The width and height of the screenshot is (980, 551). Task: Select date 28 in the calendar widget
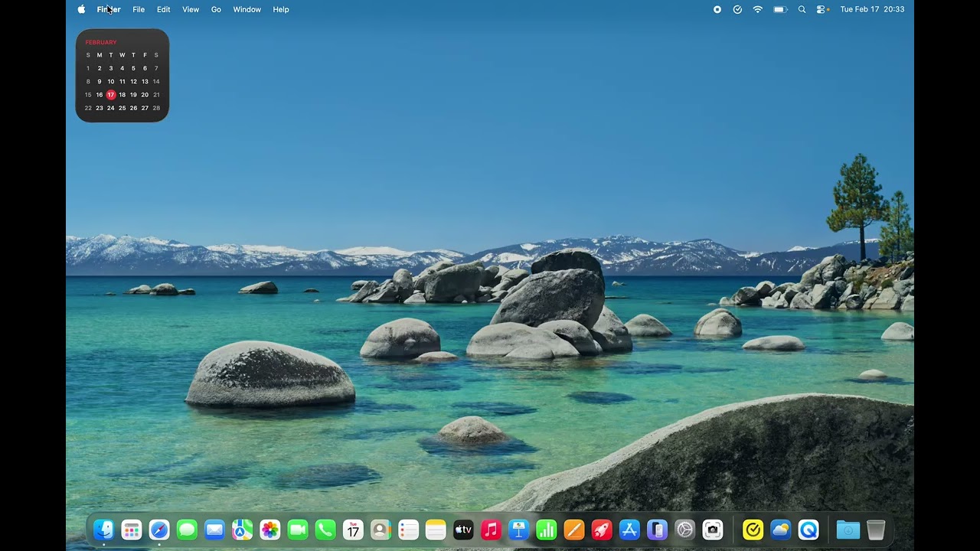[156, 108]
